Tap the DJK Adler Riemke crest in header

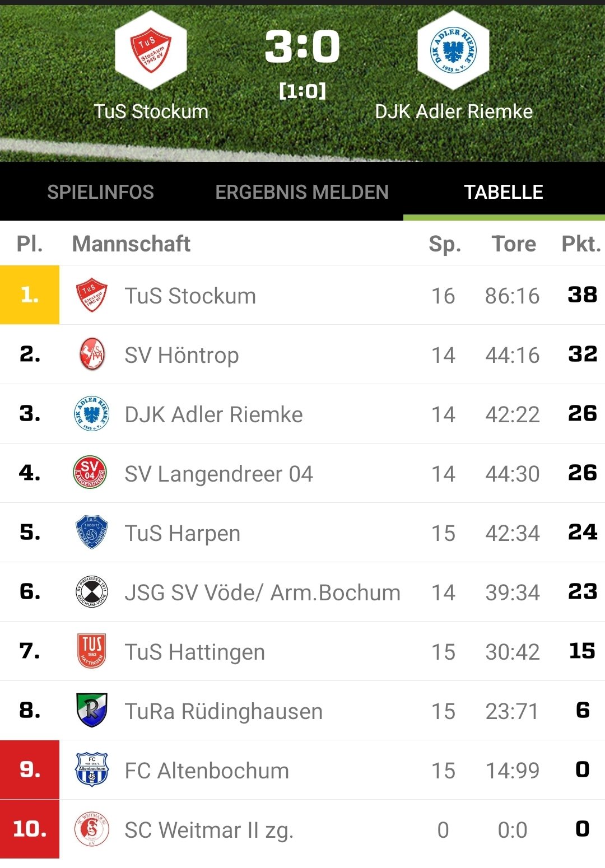click(x=454, y=50)
